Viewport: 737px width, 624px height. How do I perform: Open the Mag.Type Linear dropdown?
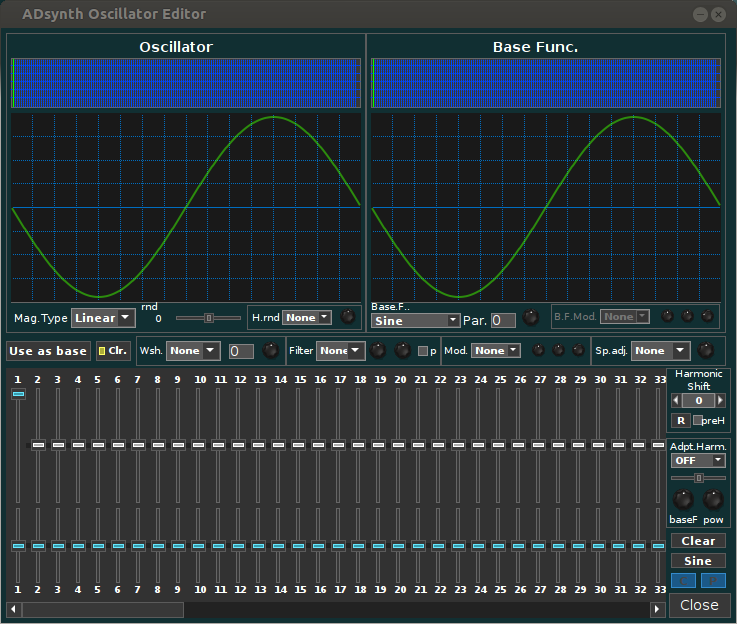coord(103,318)
